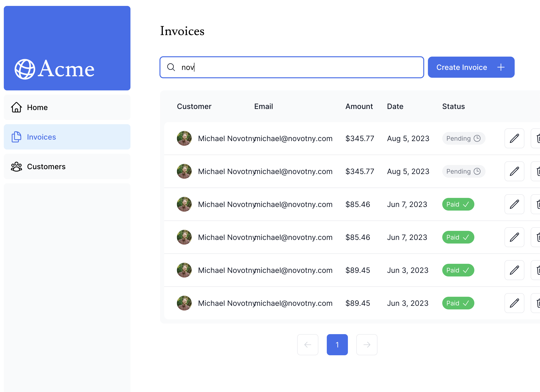Edit the first Aug 5 pending invoice
This screenshot has width=540, height=392.
tap(514, 138)
